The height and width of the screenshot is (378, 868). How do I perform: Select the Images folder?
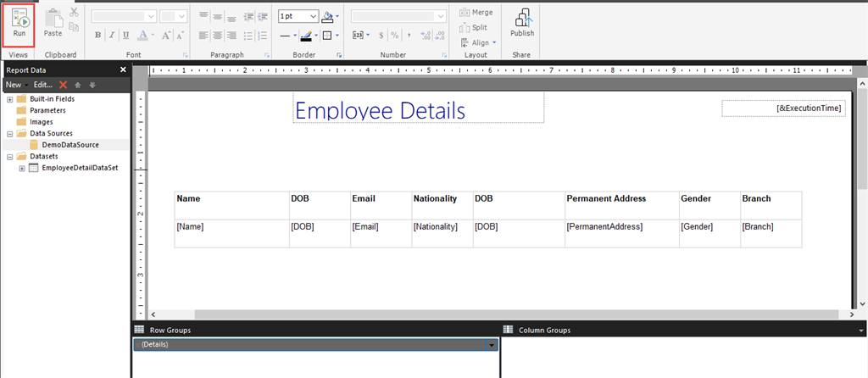42,122
